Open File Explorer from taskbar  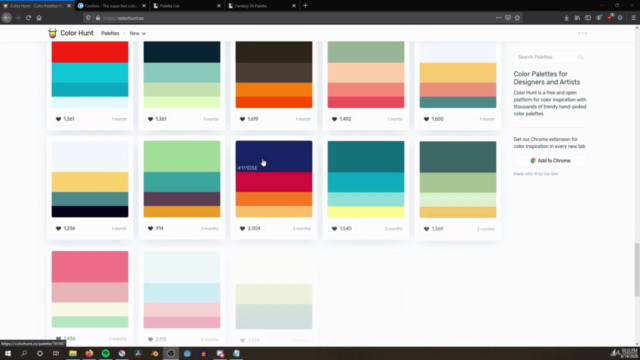[x=73, y=353]
